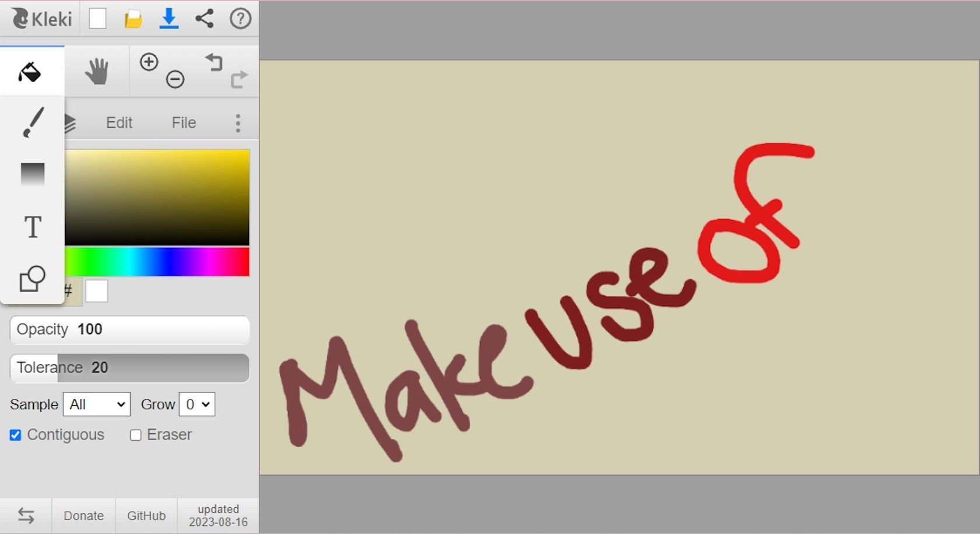Viewport: 980px width, 534px height.
Task: Switch to the File tab
Action: (184, 123)
